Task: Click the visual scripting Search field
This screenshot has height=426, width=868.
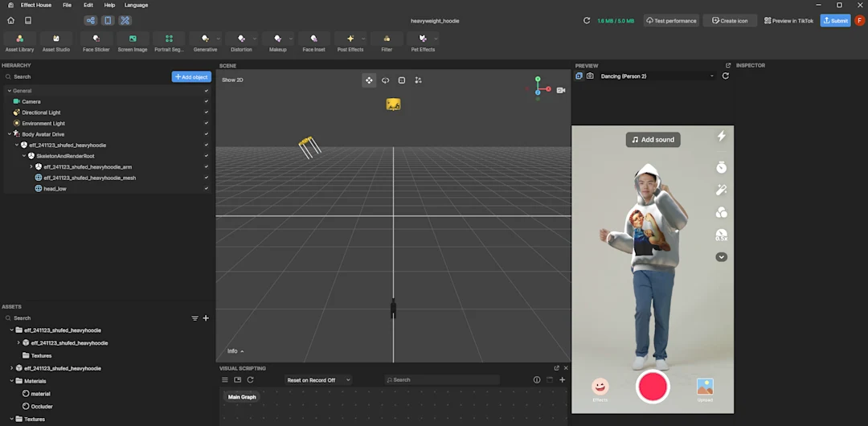Action: pos(442,380)
